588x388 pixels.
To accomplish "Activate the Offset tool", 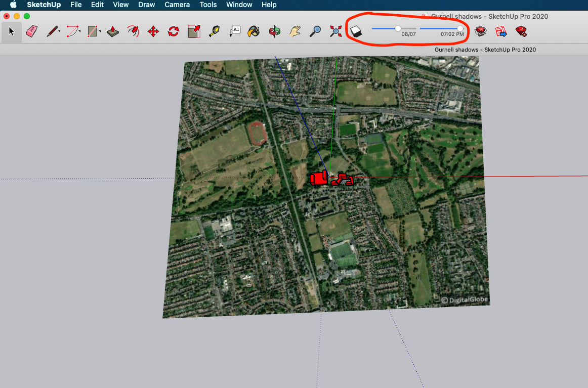I will (x=133, y=31).
